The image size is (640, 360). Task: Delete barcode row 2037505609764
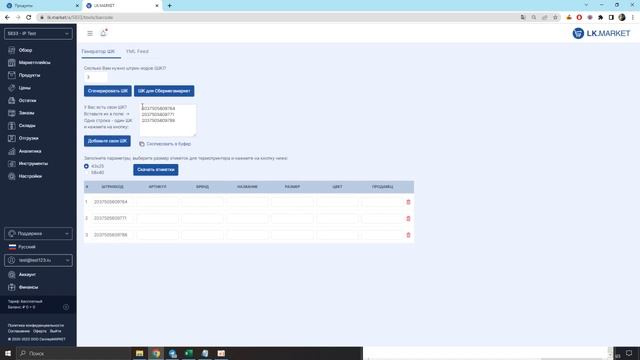pyautogui.click(x=408, y=202)
